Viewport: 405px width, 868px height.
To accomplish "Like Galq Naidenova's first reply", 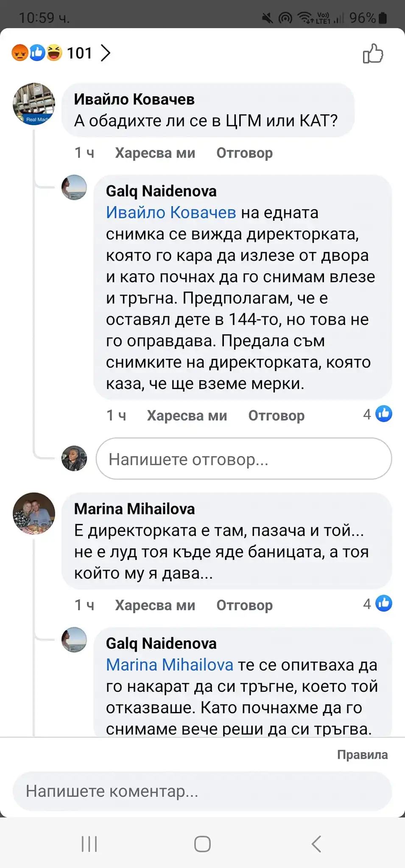I will (187, 416).
